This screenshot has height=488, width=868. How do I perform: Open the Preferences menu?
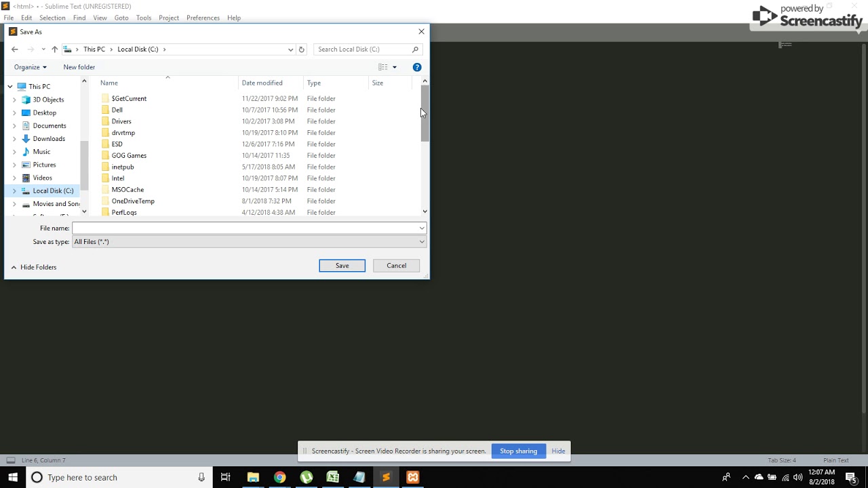point(203,18)
